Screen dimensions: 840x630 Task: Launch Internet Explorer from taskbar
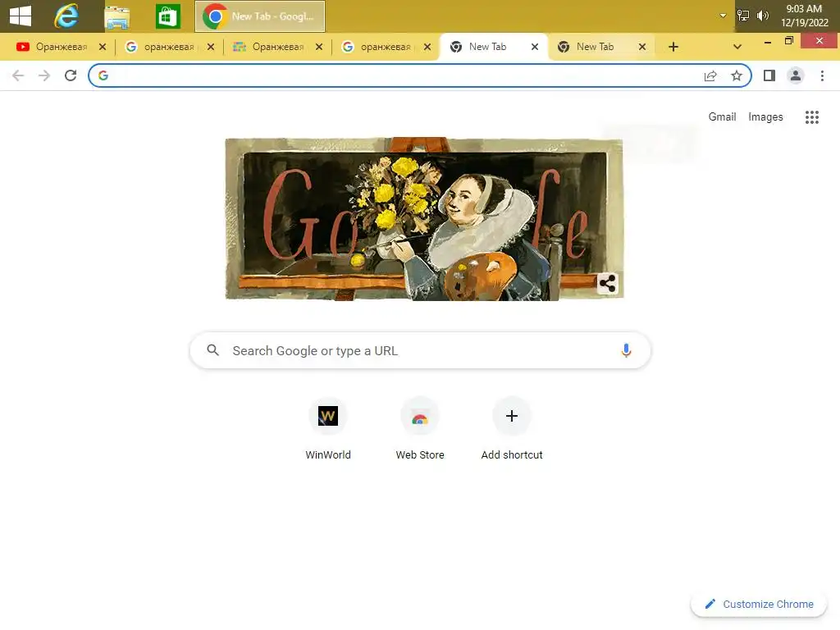pos(66,16)
